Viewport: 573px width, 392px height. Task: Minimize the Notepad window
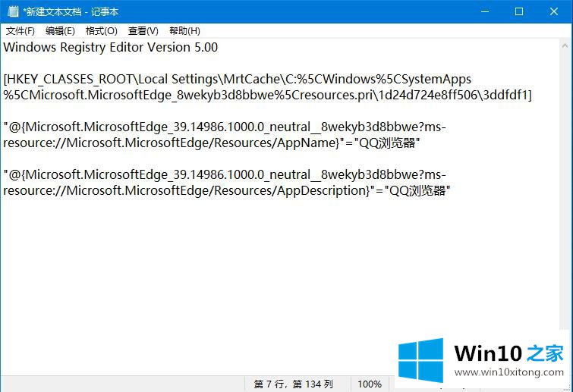click(x=485, y=11)
